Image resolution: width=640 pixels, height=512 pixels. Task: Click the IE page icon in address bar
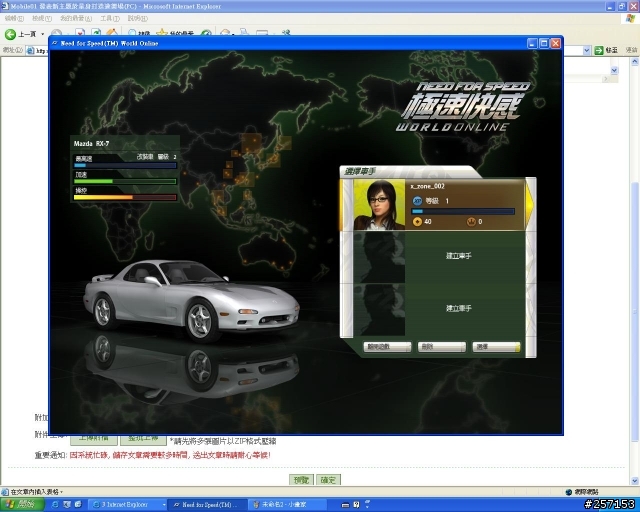(30, 51)
